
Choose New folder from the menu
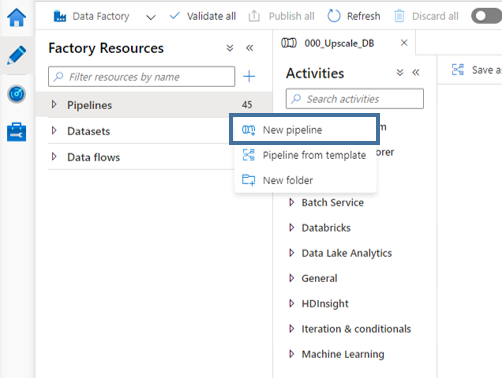pyautogui.click(x=305, y=180)
